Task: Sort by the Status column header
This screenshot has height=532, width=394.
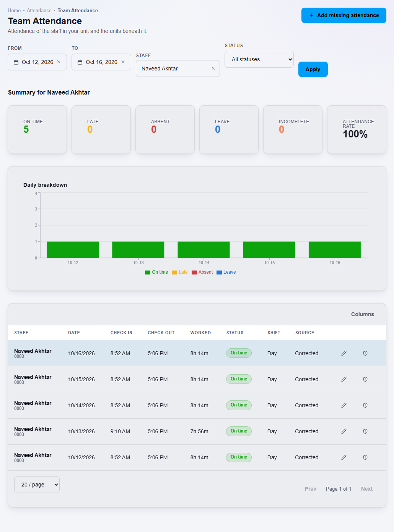Action: tap(235, 333)
